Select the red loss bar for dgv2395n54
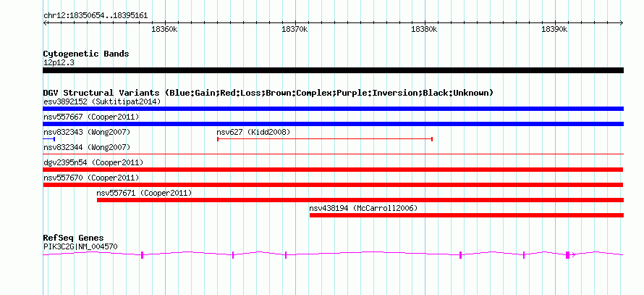644x295 pixels. pyautogui.click(x=333, y=170)
